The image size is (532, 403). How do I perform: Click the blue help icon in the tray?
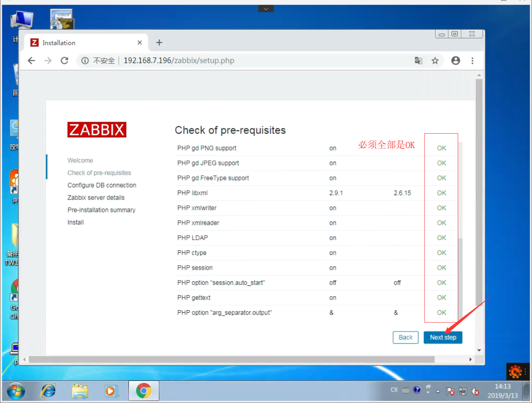[x=417, y=389]
